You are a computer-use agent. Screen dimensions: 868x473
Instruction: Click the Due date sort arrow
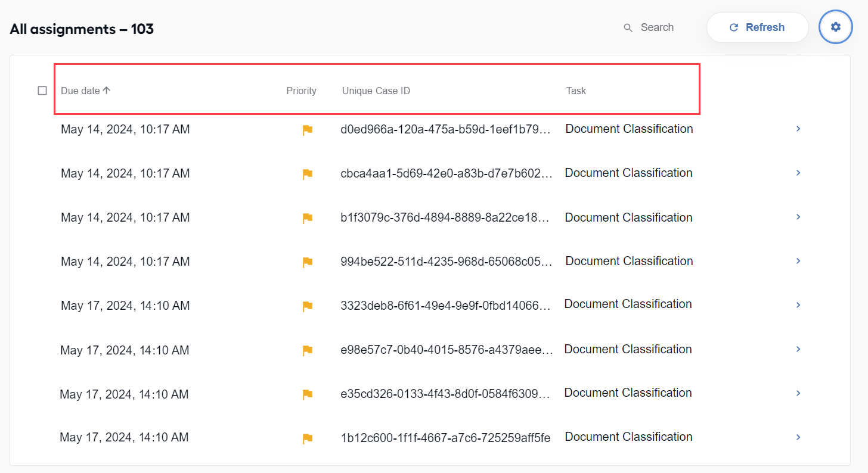click(107, 91)
